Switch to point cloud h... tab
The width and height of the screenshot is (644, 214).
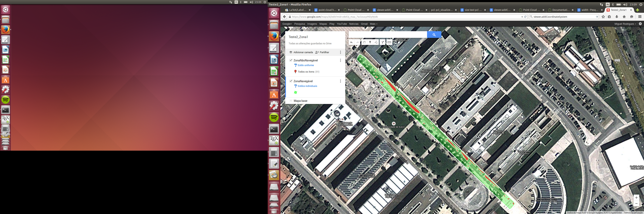(x=327, y=10)
